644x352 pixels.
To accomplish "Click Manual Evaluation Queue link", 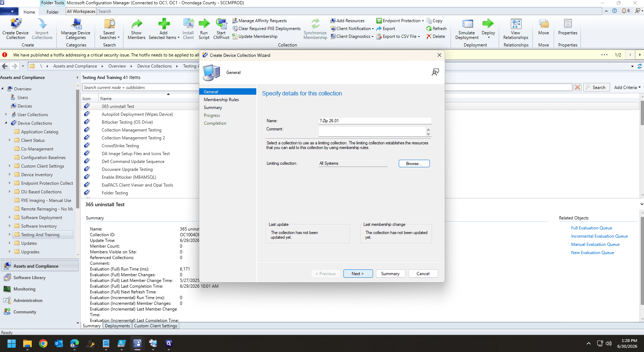I will coord(595,244).
